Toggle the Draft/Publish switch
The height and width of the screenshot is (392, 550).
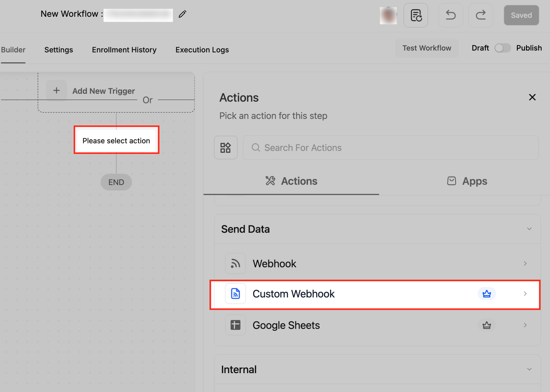pyautogui.click(x=502, y=48)
